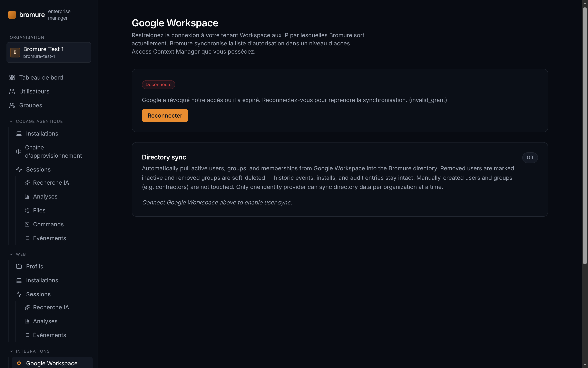Click the Directory sync heading
Screen dimensions: 588x368
164,157
